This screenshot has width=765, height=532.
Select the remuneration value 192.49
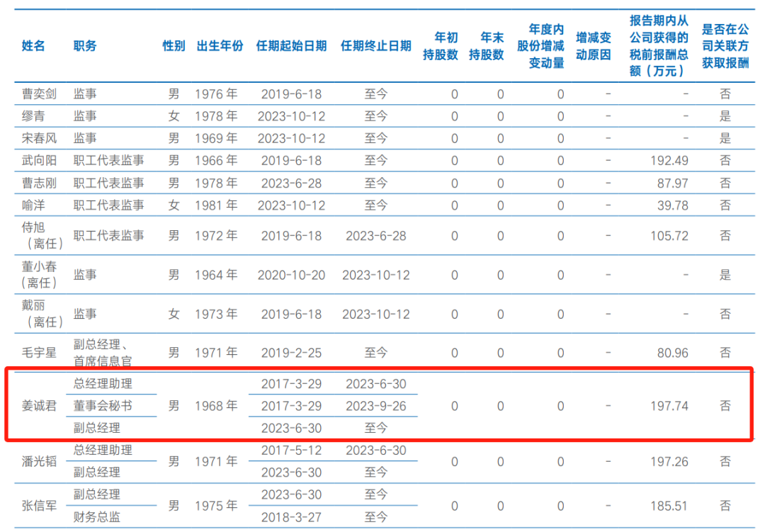(669, 160)
